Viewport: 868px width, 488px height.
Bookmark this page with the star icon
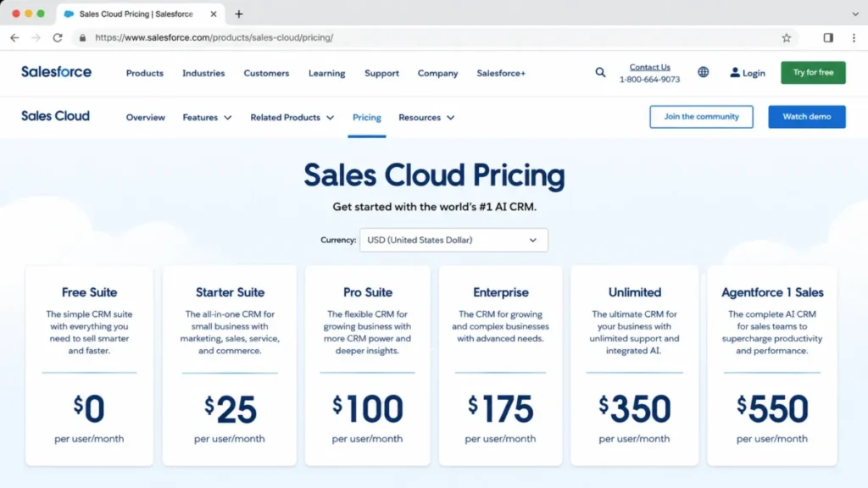coord(786,37)
